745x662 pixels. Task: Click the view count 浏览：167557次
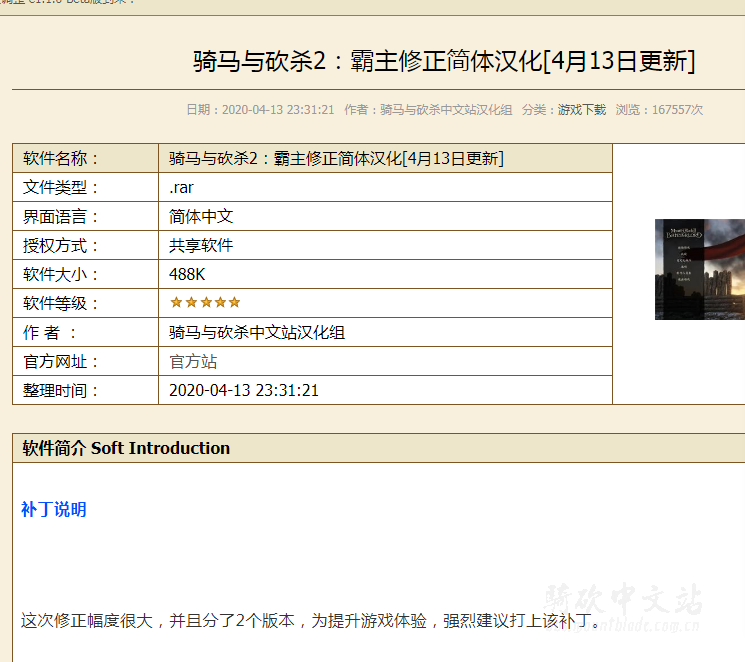(x=659, y=110)
